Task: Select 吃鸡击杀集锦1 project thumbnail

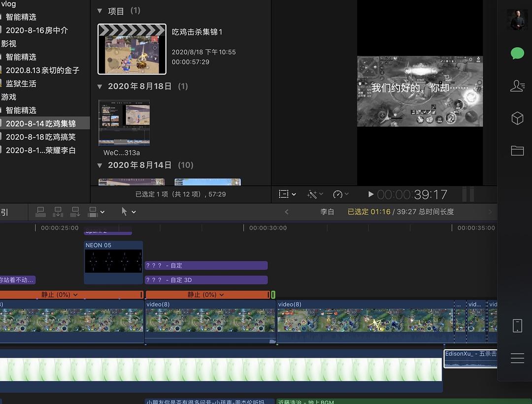Action: pos(132,49)
